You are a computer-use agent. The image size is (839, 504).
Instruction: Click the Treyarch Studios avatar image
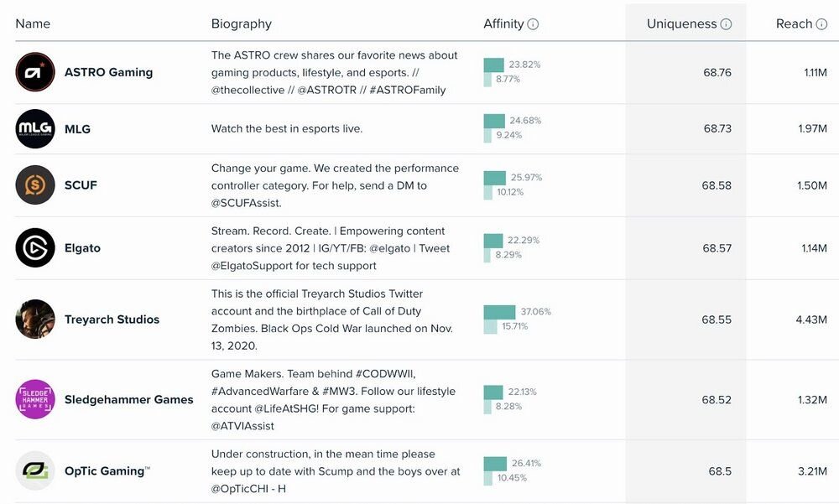pyautogui.click(x=35, y=320)
